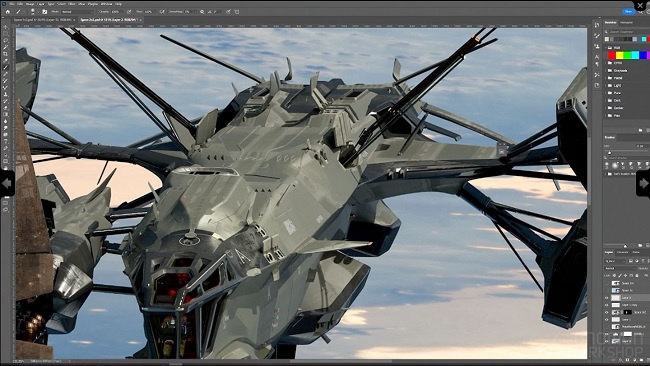
Task: Expand the CMYK swatch group
Action: pyautogui.click(x=605, y=63)
